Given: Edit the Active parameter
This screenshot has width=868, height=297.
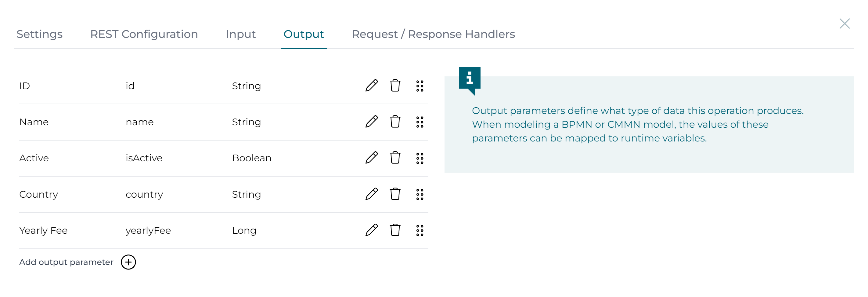Looking at the screenshot, I should pos(371,158).
